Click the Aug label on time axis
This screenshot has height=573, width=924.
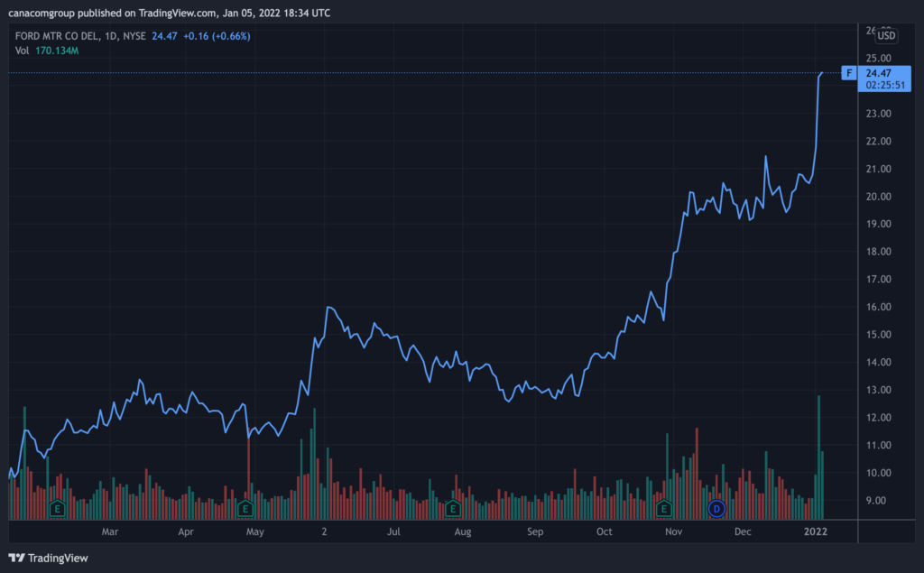click(x=463, y=531)
